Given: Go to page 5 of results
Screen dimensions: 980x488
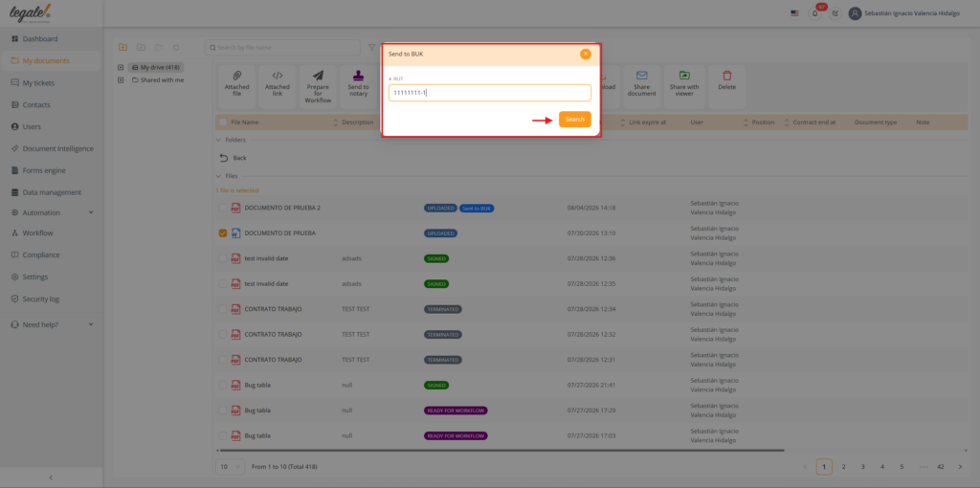Looking at the screenshot, I should pos(902,467).
